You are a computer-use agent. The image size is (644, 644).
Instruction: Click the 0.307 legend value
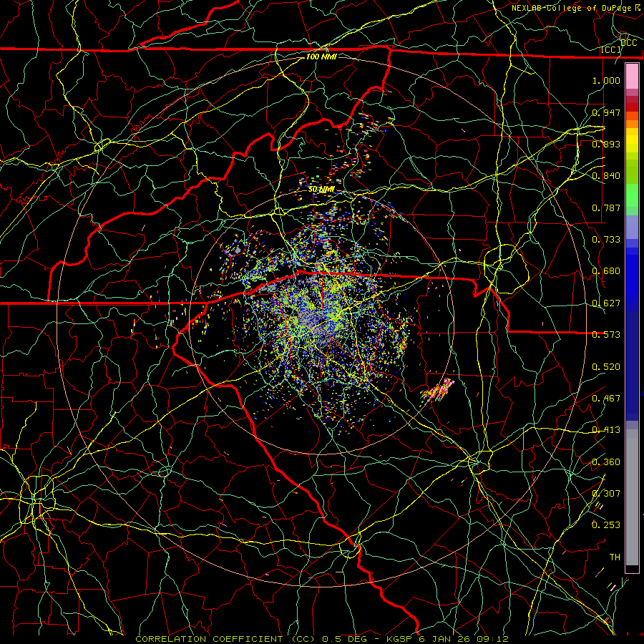(x=606, y=494)
